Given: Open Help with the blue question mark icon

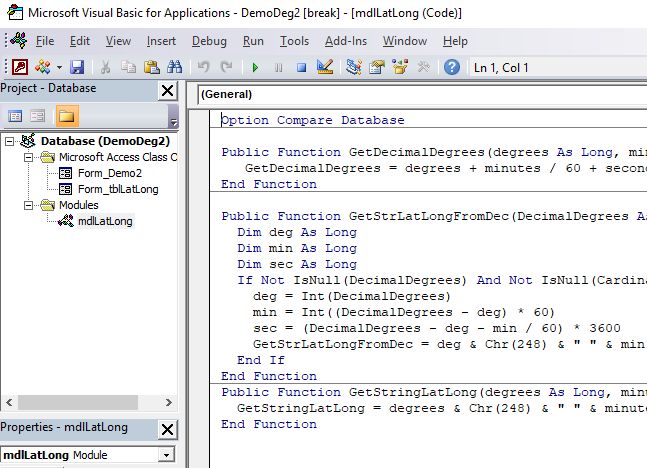Looking at the screenshot, I should pyautogui.click(x=452, y=67).
